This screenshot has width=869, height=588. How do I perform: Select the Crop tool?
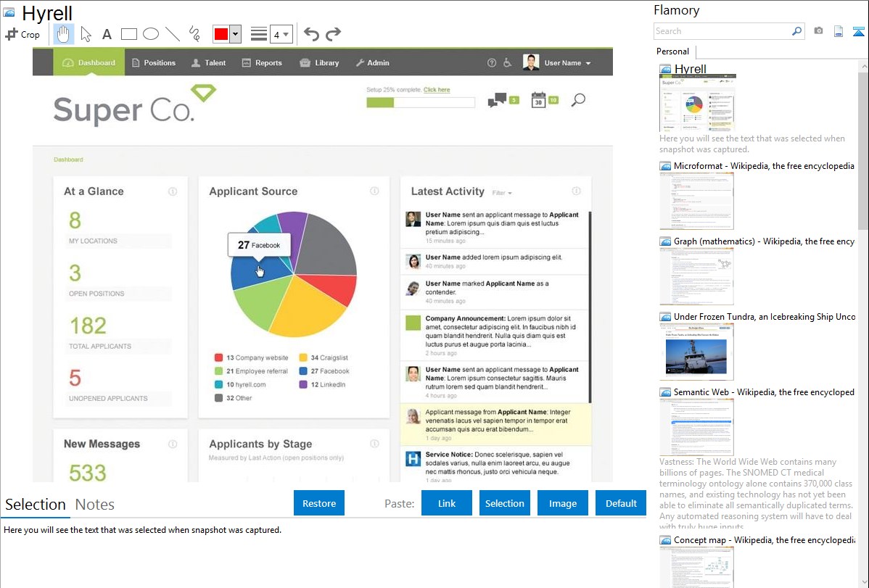tap(22, 34)
